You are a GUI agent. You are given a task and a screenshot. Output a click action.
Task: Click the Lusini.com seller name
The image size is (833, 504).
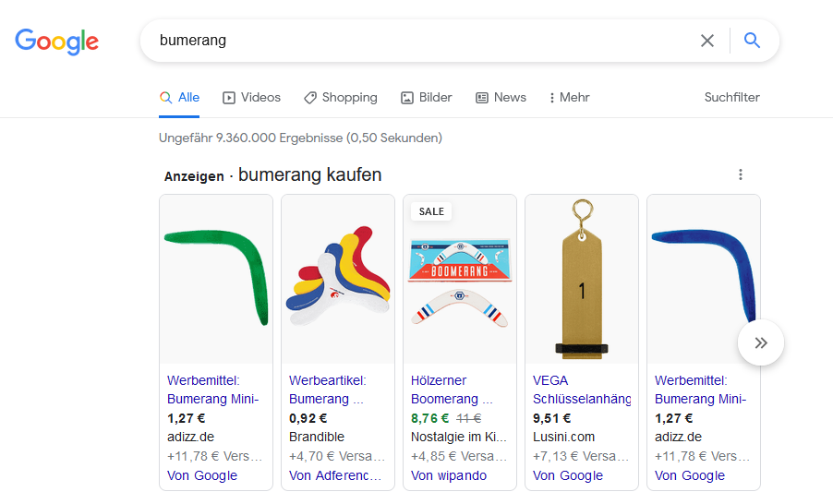pyautogui.click(x=563, y=437)
